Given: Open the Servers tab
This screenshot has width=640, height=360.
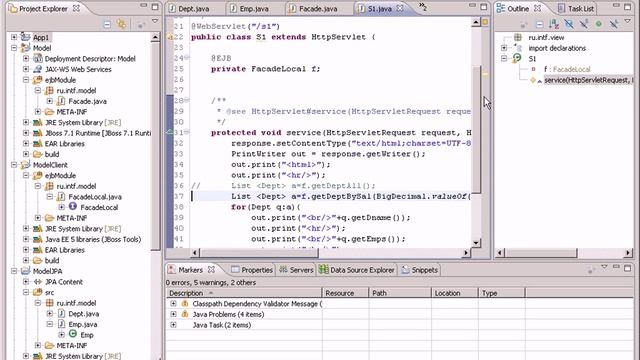Looking at the screenshot, I should 296,270.
